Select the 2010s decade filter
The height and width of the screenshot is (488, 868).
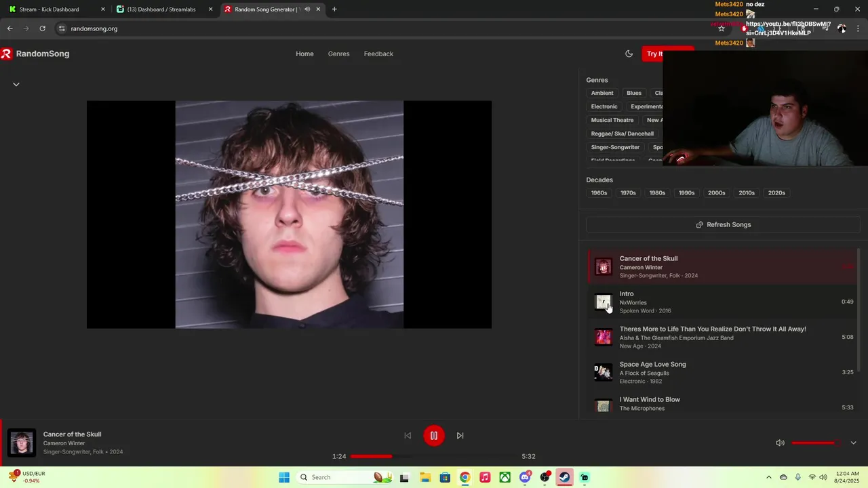747,193
